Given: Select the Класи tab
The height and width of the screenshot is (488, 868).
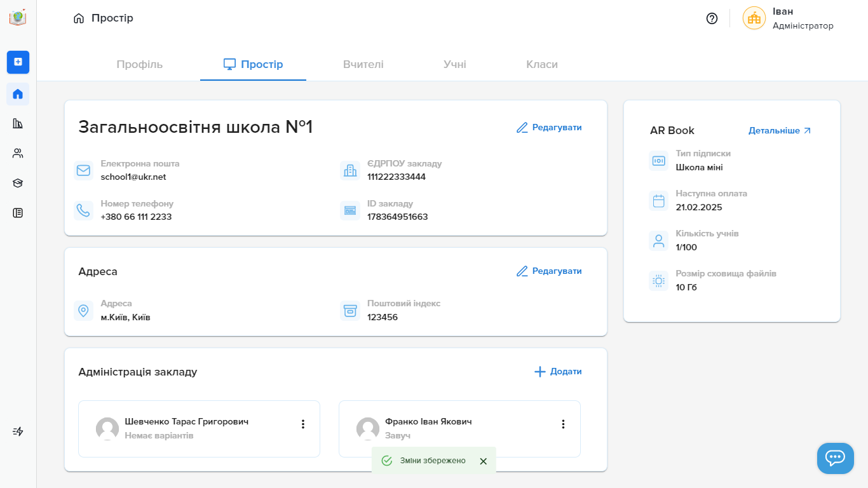Looking at the screenshot, I should [542, 64].
